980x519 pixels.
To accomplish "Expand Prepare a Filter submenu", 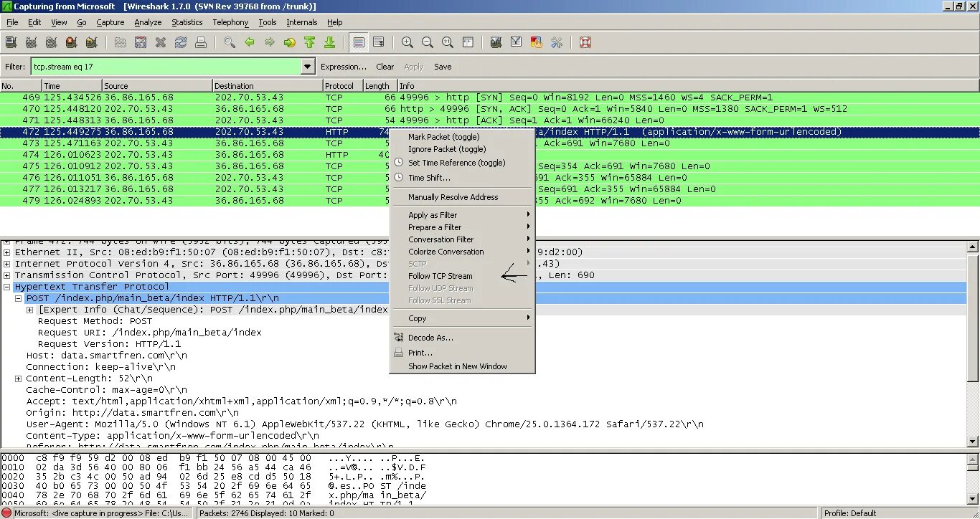I will (x=463, y=227).
